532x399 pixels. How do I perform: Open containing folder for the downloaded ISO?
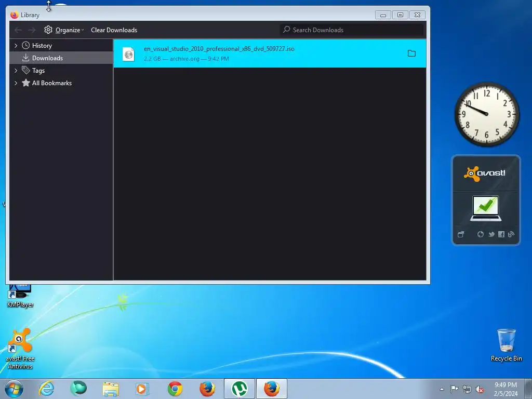tap(411, 54)
